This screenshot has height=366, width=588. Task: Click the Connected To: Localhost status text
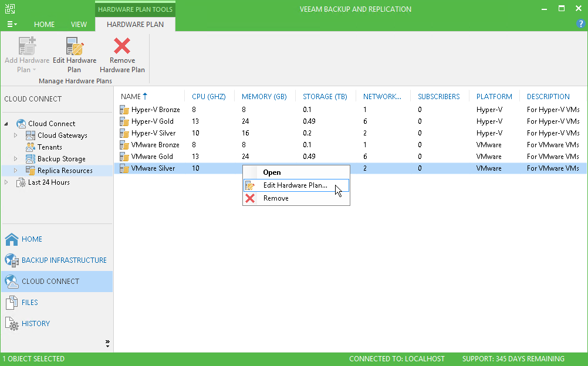397,359
